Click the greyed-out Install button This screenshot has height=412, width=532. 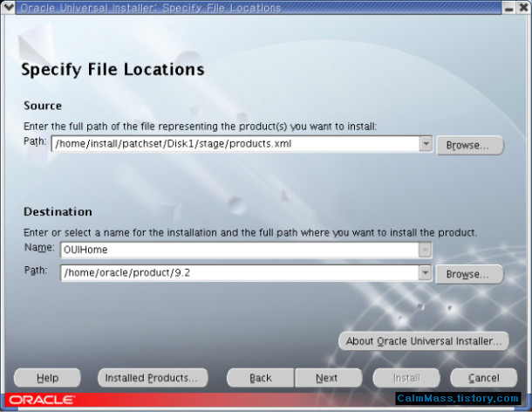coord(406,378)
